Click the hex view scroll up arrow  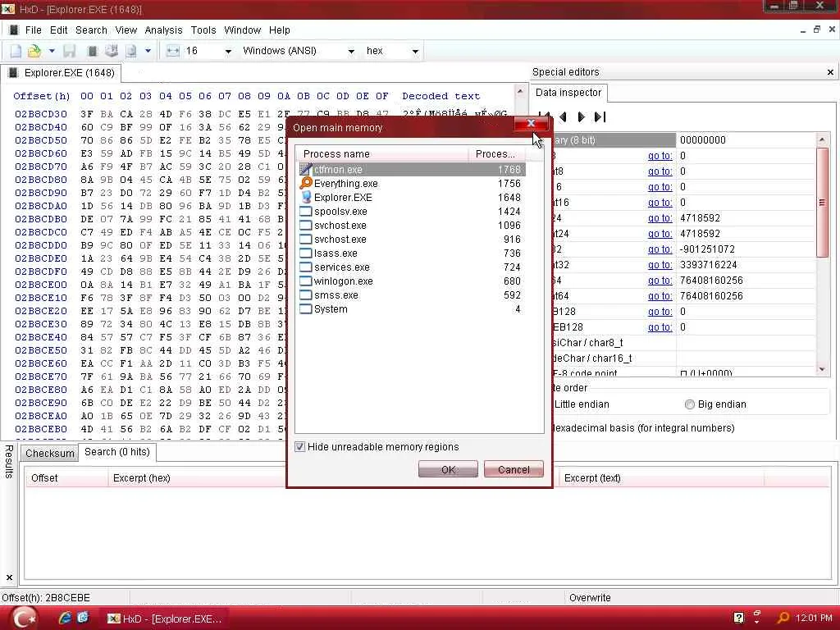pyautogui.click(x=519, y=92)
